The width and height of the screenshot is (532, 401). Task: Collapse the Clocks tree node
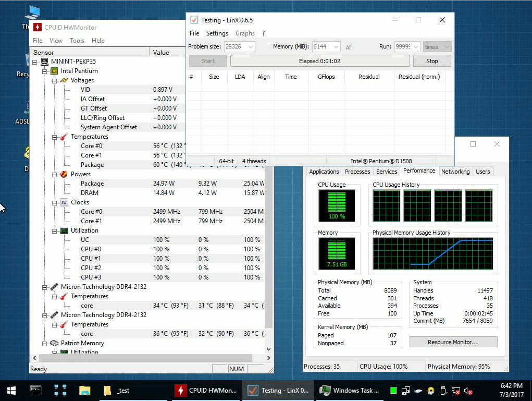click(54, 203)
